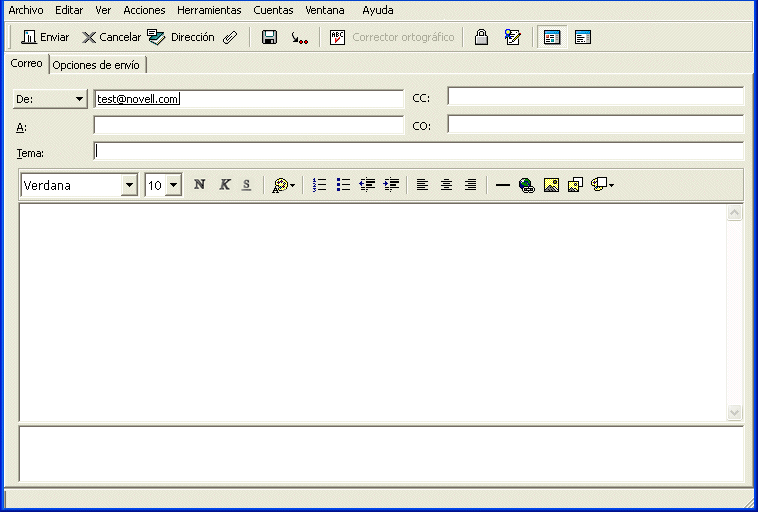Click the Tema subject field
Screen dimensions: 758x512
[419, 151]
